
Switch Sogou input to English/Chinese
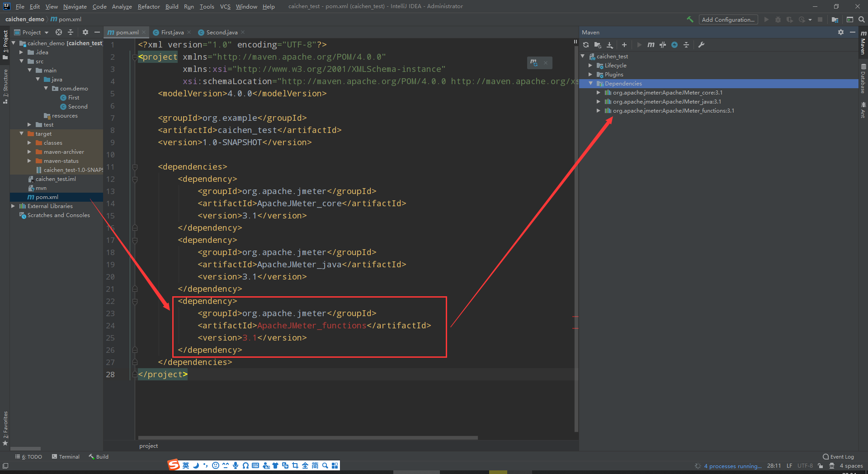186,465
